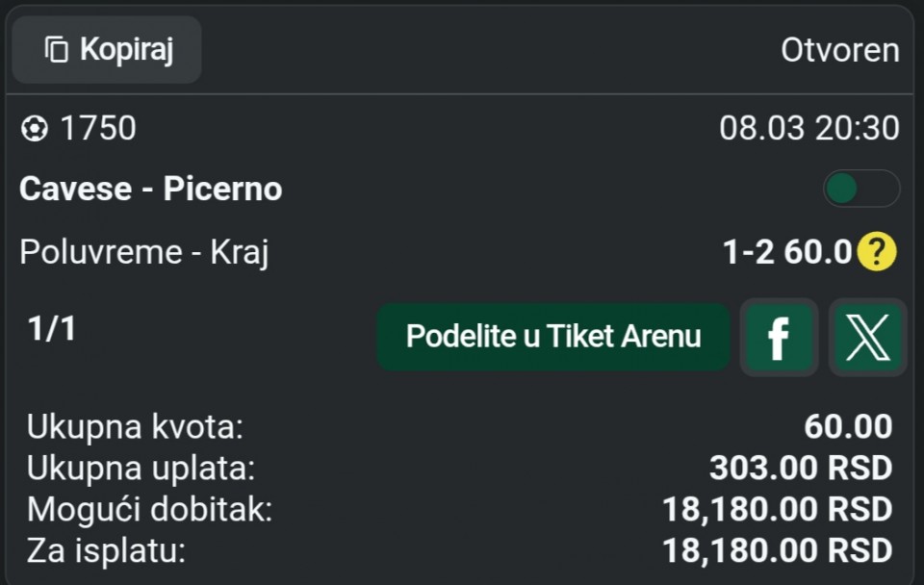Click the Mogući dobitak amount
Viewport: 924px width, 585px height.
point(778,510)
